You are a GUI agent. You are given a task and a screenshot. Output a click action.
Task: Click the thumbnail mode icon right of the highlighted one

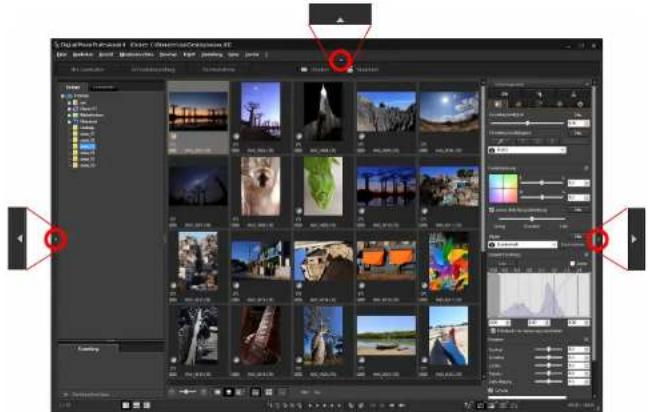tap(240, 392)
